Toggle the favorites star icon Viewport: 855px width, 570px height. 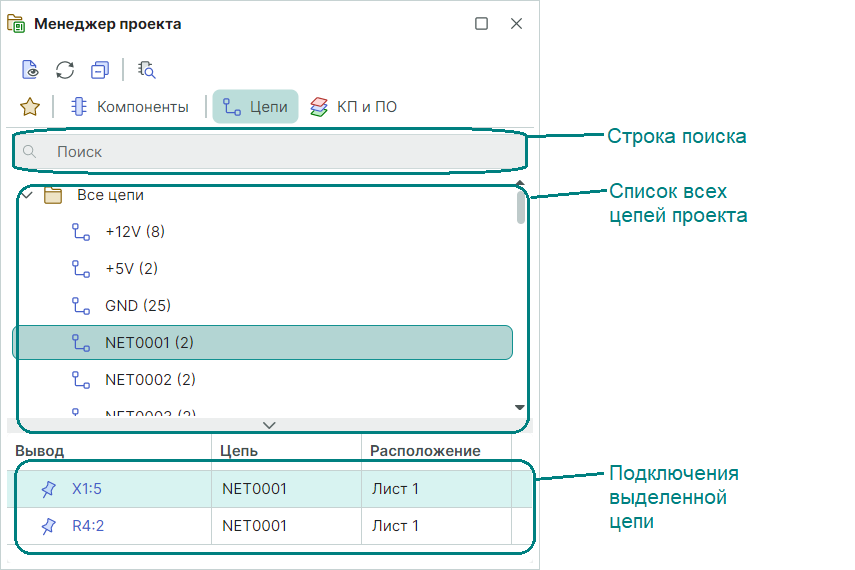pyautogui.click(x=30, y=107)
